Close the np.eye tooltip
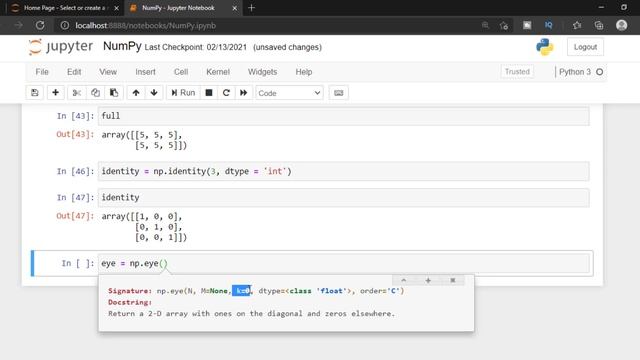Image resolution: width=640 pixels, height=360 pixels. tap(453, 280)
